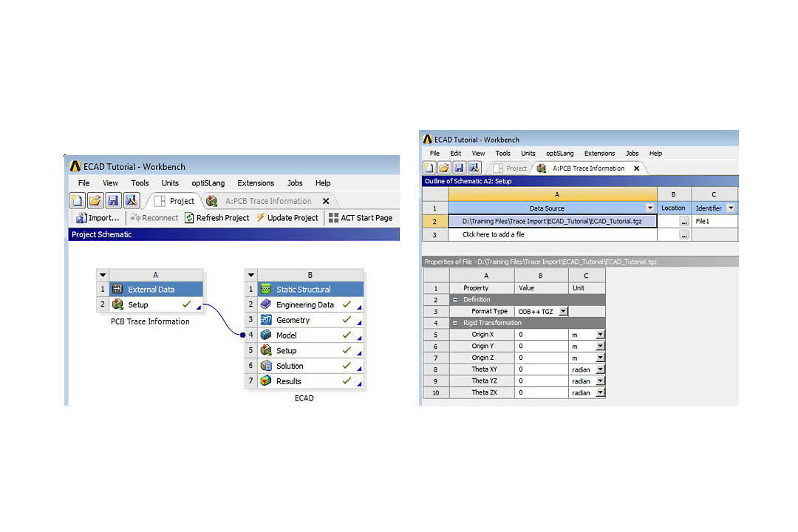The height and width of the screenshot is (532, 798).
Task: Click Origin Y value field
Action: pyautogui.click(x=542, y=347)
